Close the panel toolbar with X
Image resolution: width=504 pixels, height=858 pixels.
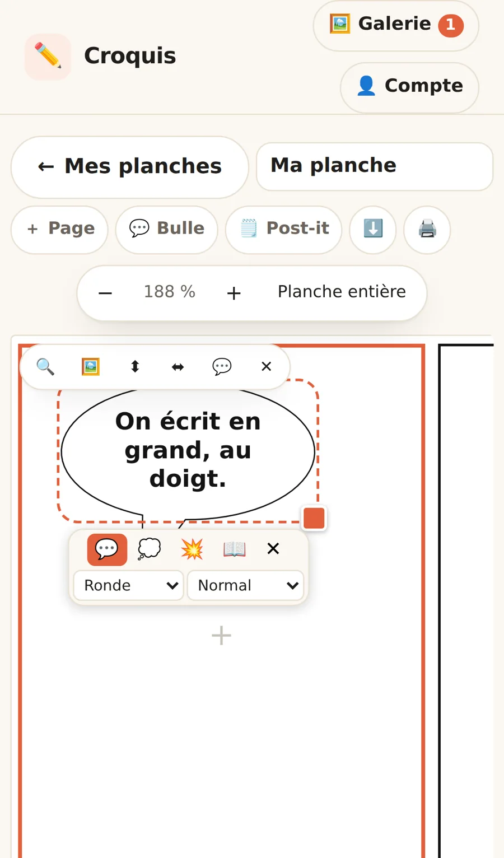coord(266,367)
